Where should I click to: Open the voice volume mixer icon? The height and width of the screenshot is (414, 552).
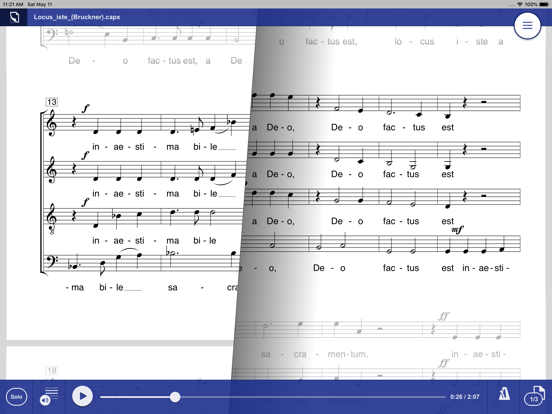(x=49, y=396)
